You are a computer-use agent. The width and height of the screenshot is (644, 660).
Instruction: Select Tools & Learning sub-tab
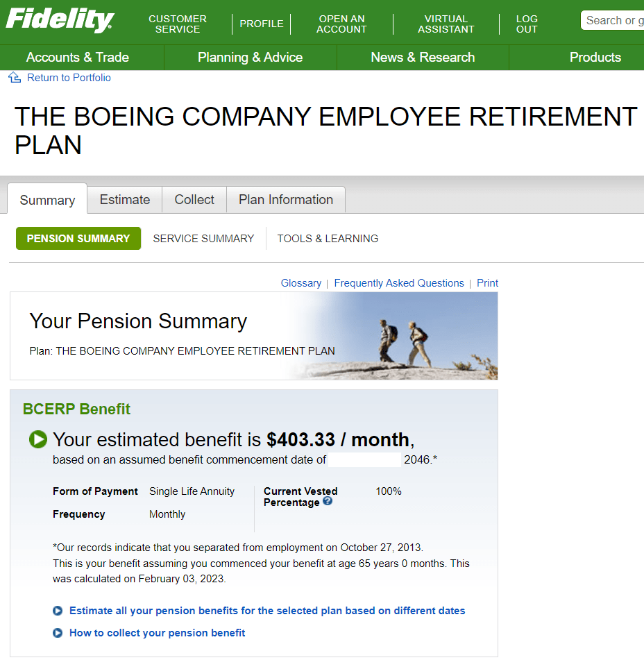(x=328, y=239)
